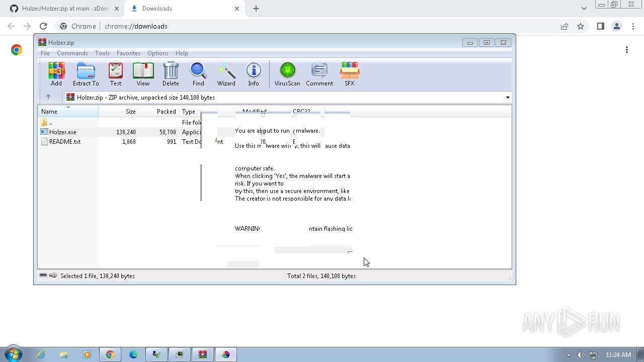Expand the archive path dropdown arrow
The width and height of the screenshot is (644, 362).
click(x=508, y=98)
